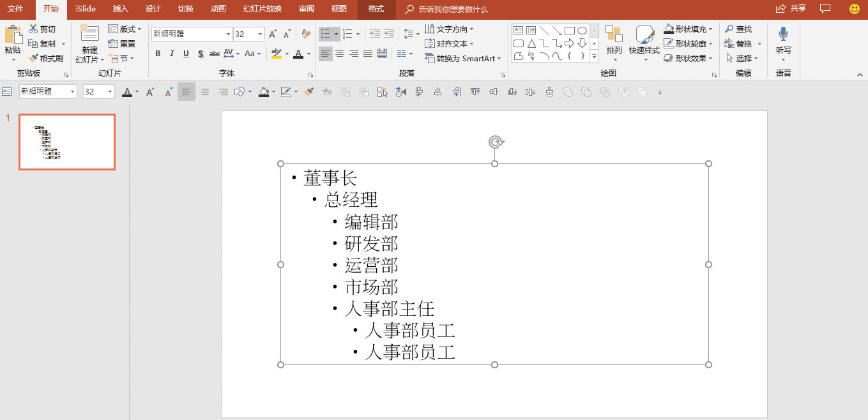The image size is (868, 420).
Task: Click the Replace (替换) button
Action: point(741,43)
